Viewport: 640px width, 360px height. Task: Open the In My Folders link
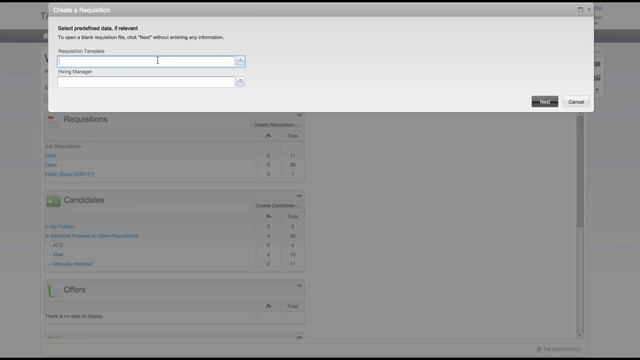60,227
